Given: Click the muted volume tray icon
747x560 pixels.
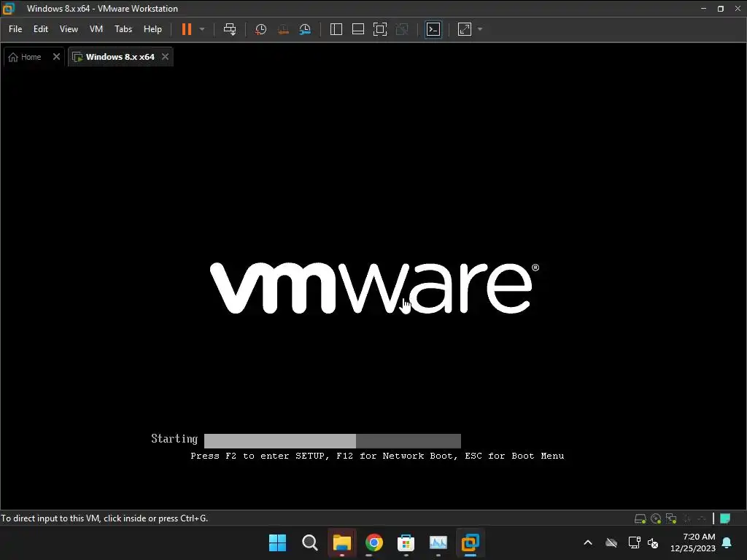Looking at the screenshot, I should point(653,542).
